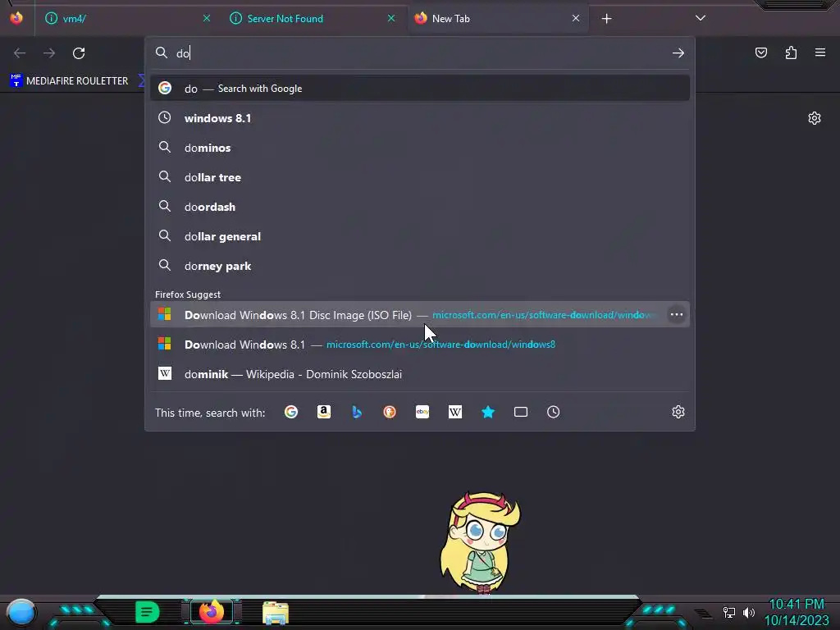Open new tab page customize gear
Screen dimensions: 840x630
click(x=815, y=118)
